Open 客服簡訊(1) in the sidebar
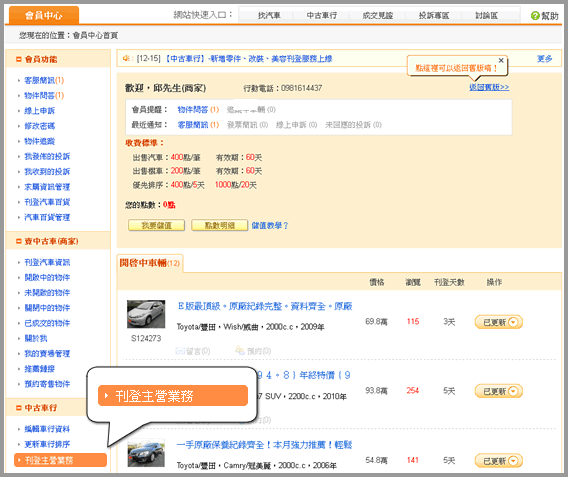This screenshot has height=477, width=568. [x=44, y=80]
